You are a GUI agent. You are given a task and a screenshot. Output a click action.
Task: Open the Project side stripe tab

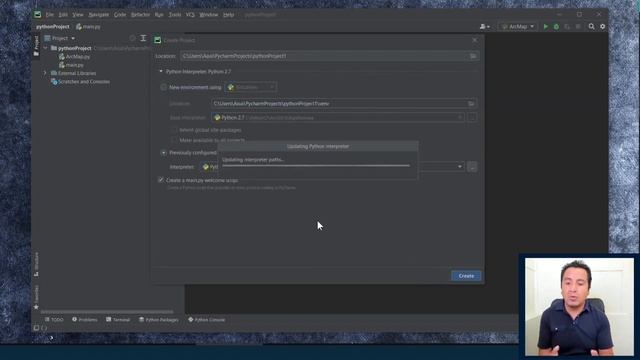[36, 45]
